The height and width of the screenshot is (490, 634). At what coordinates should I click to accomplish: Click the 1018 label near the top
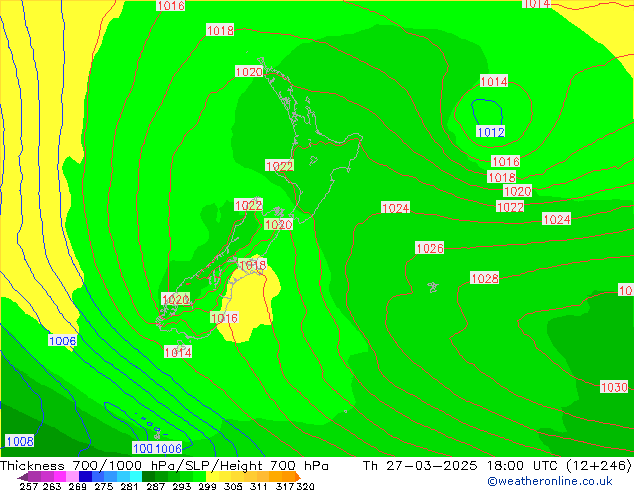point(220,30)
